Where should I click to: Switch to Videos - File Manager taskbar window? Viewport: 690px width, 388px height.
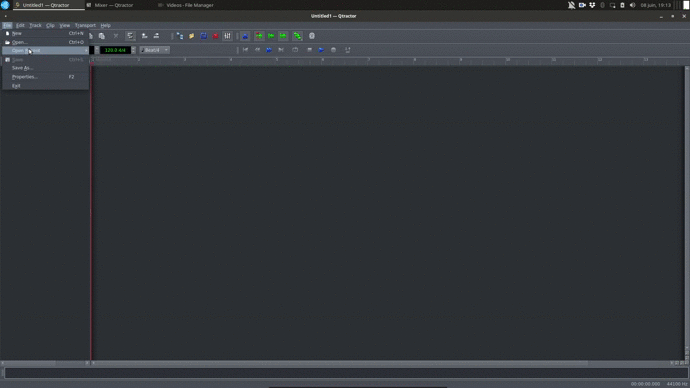(x=190, y=5)
